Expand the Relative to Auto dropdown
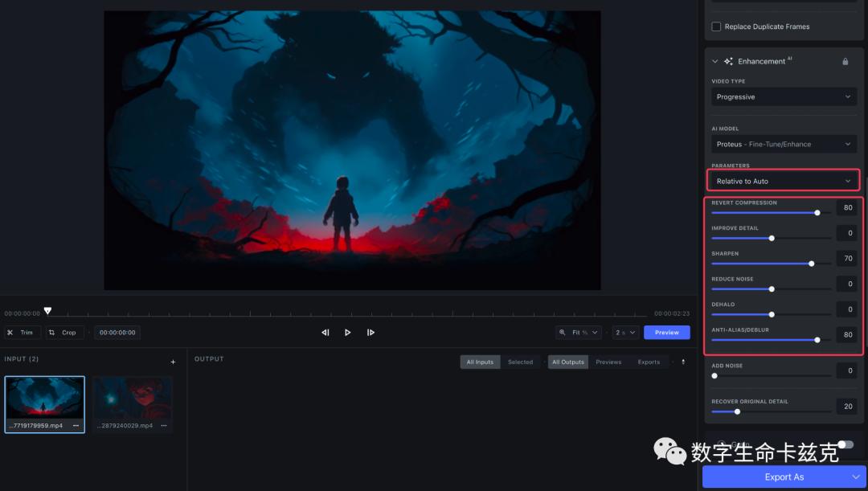Screen dimensions: 868x491 783,181
